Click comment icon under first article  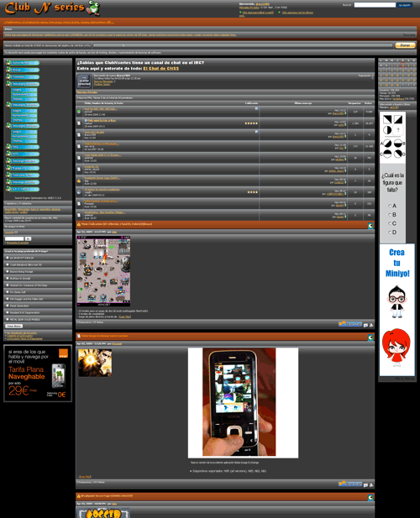365,325
